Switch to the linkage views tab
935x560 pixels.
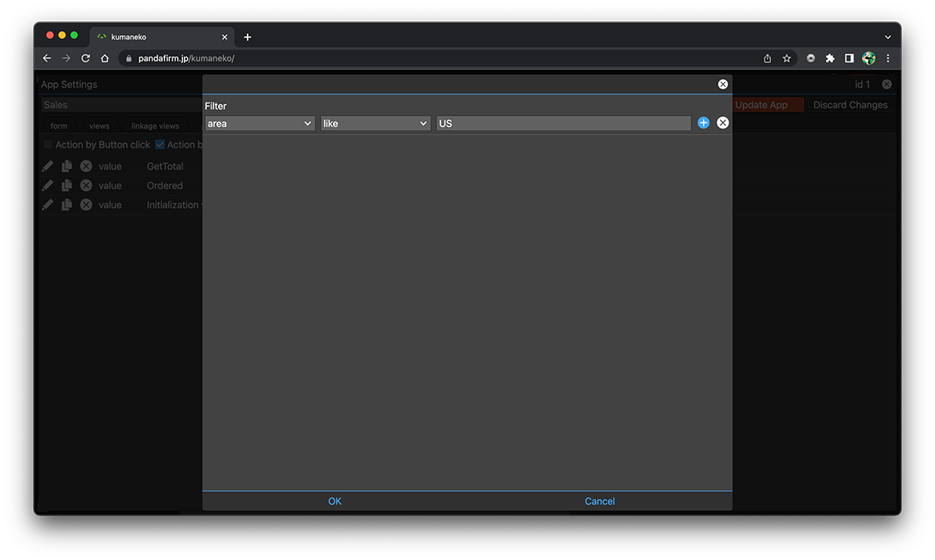pyautogui.click(x=155, y=126)
